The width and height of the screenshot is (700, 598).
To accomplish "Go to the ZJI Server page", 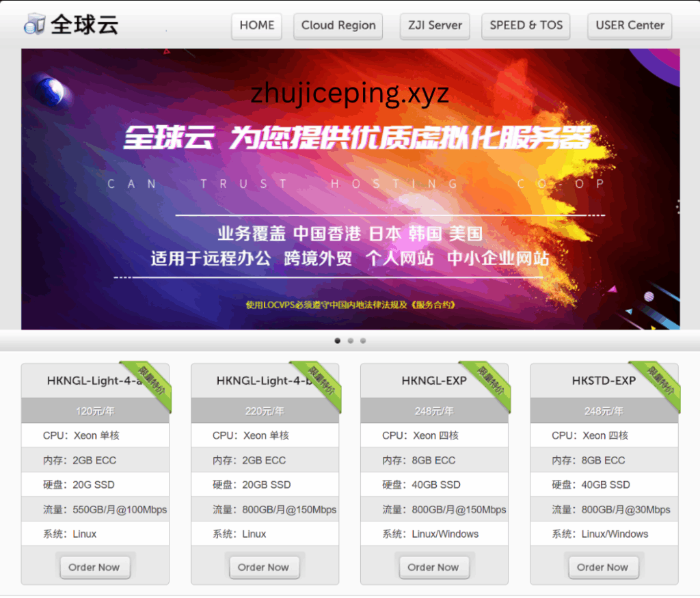I will click(435, 26).
